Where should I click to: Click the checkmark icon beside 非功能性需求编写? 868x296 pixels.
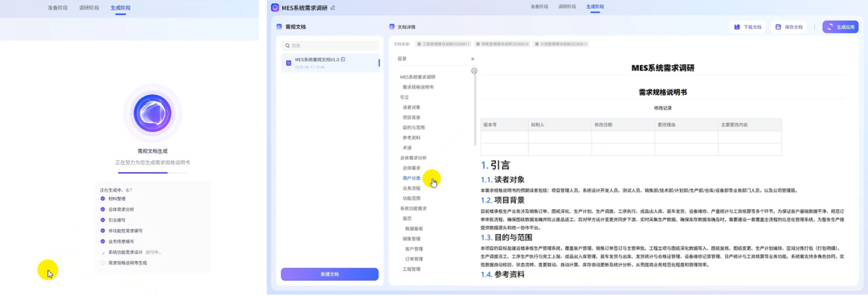tap(102, 231)
